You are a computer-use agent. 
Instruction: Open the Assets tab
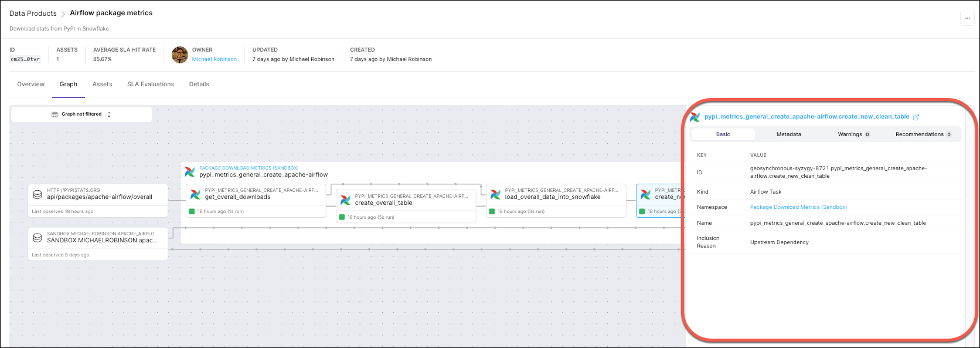point(102,85)
